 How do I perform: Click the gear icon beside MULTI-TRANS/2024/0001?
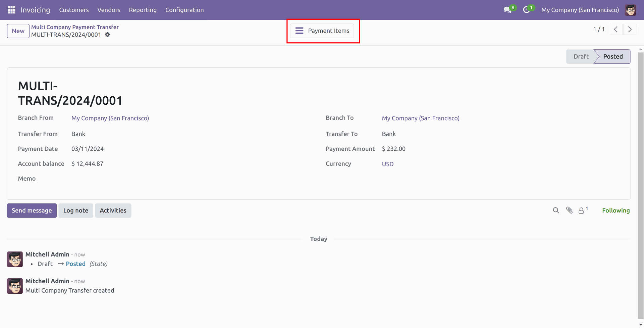tap(107, 35)
